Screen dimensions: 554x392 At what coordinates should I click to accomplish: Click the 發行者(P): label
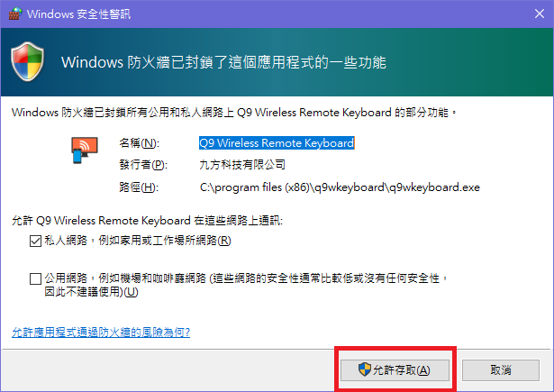tap(143, 165)
